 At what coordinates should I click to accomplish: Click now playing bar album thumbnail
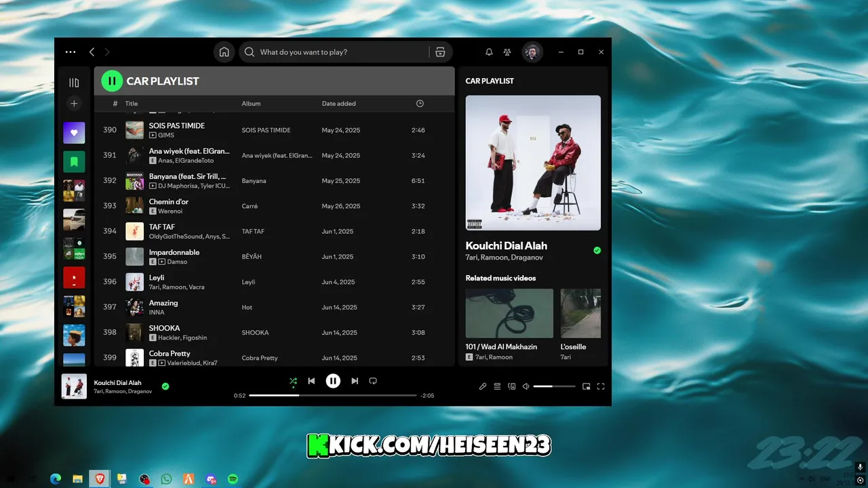point(74,386)
